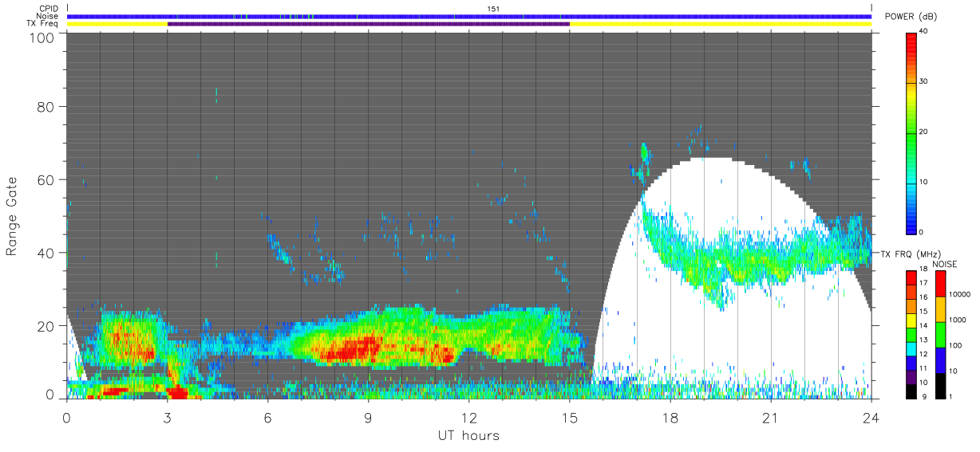Click the '21' UT hour tick label
Screen dimensions: 980x452
point(770,417)
